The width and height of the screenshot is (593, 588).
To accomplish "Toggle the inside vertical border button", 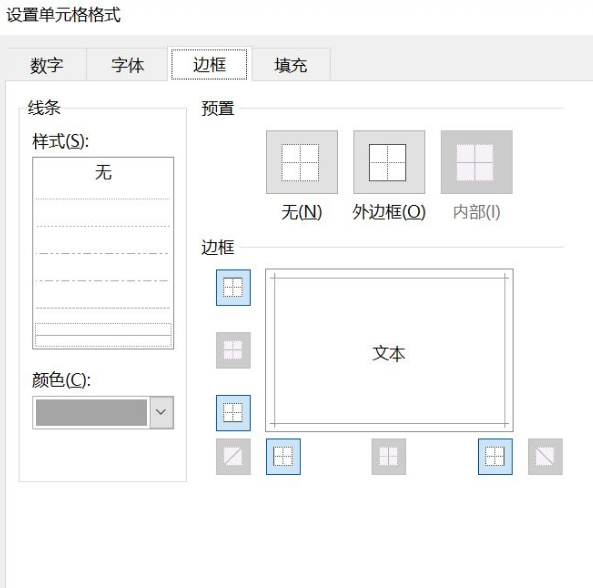I will pyautogui.click(x=389, y=456).
